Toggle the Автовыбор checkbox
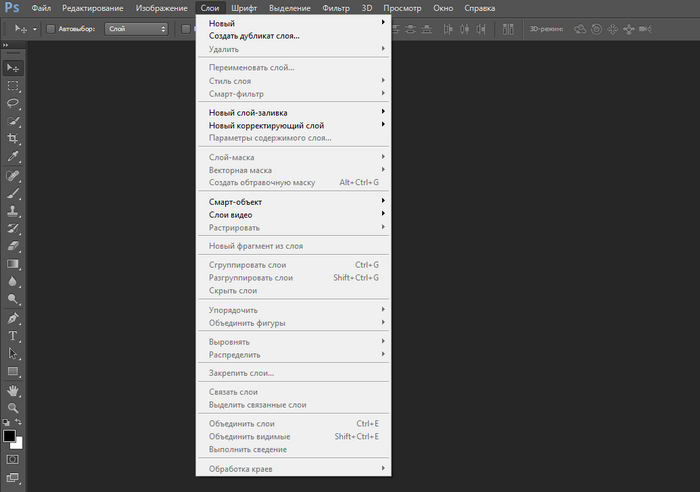The width and height of the screenshot is (700, 492). click(x=52, y=29)
